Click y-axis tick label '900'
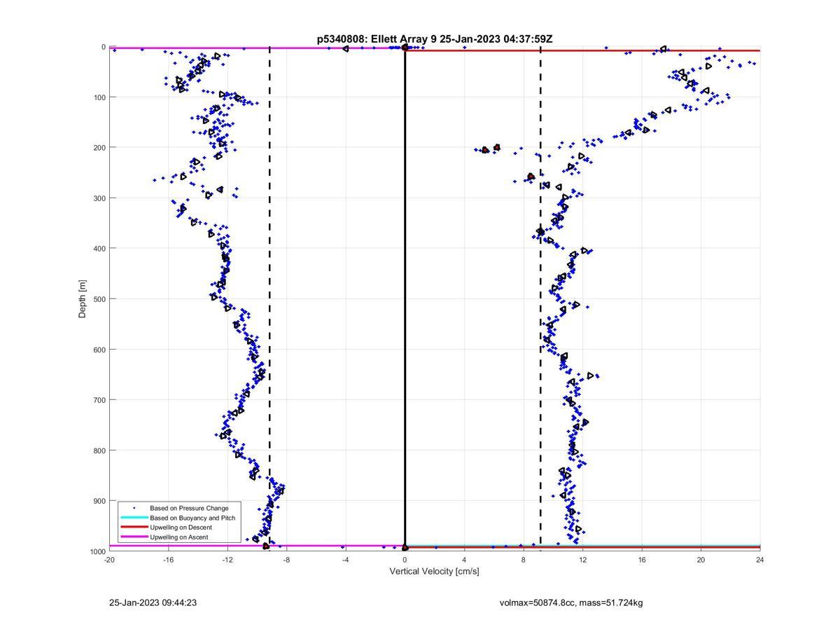 pyautogui.click(x=99, y=501)
